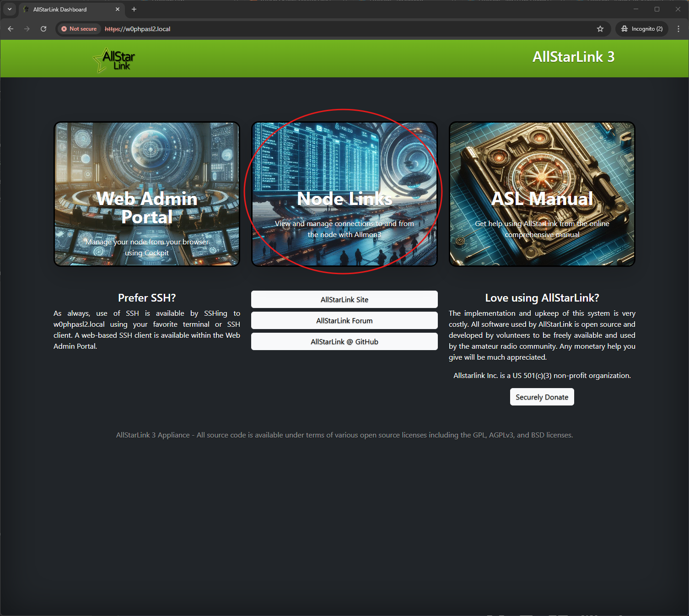Close the AllStarLink Dashboard tab
The width and height of the screenshot is (689, 616).
click(x=118, y=9)
